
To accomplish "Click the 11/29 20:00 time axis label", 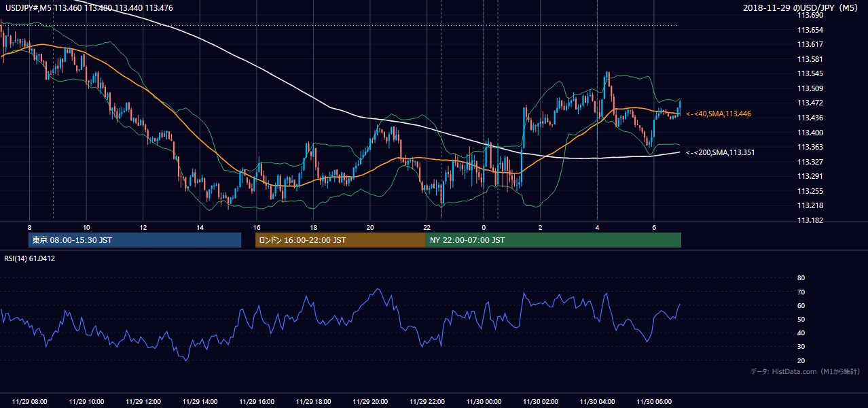I will [x=370, y=402].
